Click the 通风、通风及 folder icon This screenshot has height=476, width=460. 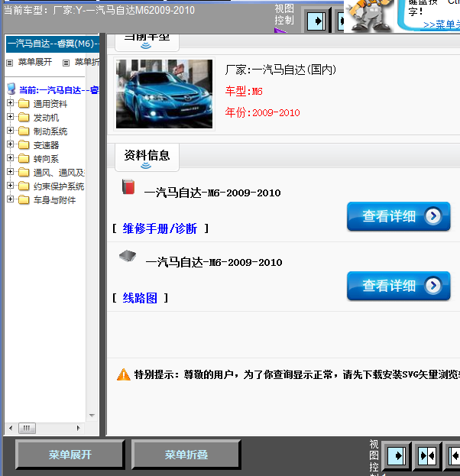(x=24, y=172)
